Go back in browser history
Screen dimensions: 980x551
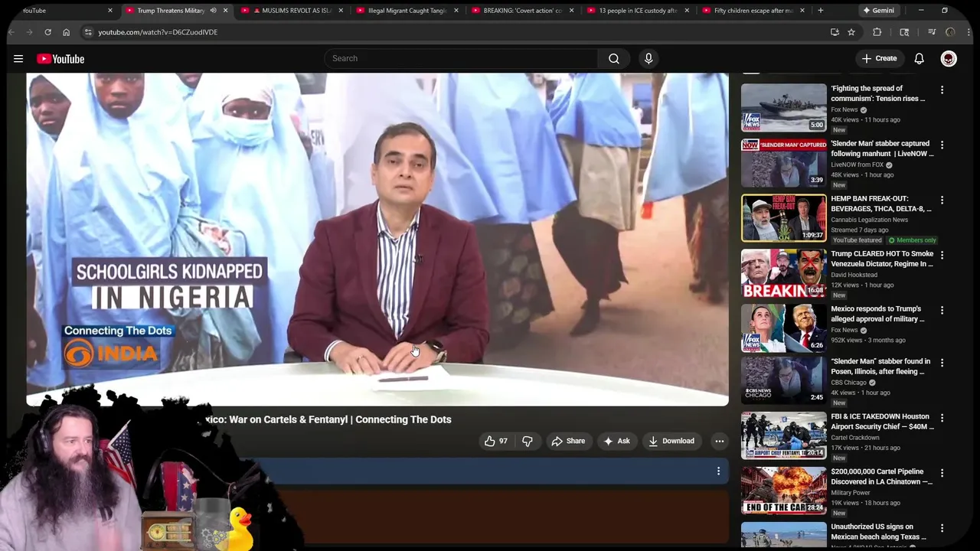click(x=11, y=32)
